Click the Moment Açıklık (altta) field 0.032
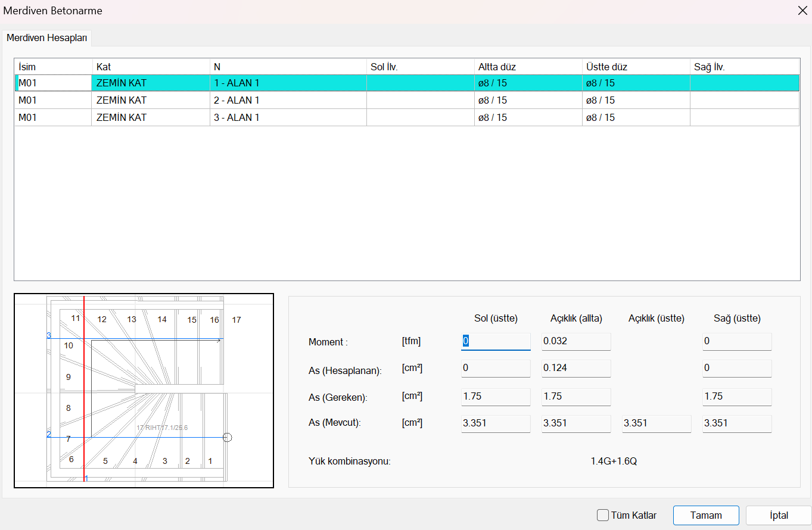The width and height of the screenshot is (812, 530). (x=576, y=341)
